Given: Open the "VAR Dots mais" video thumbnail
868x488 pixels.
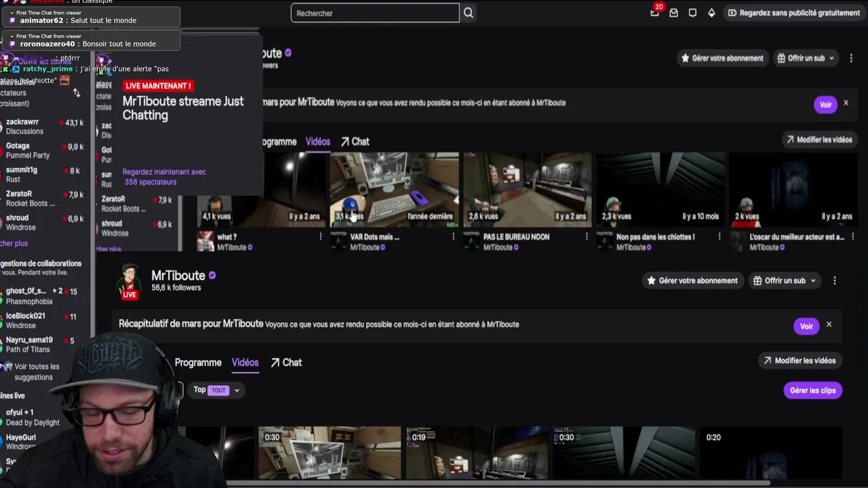Looking at the screenshot, I should tap(394, 190).
